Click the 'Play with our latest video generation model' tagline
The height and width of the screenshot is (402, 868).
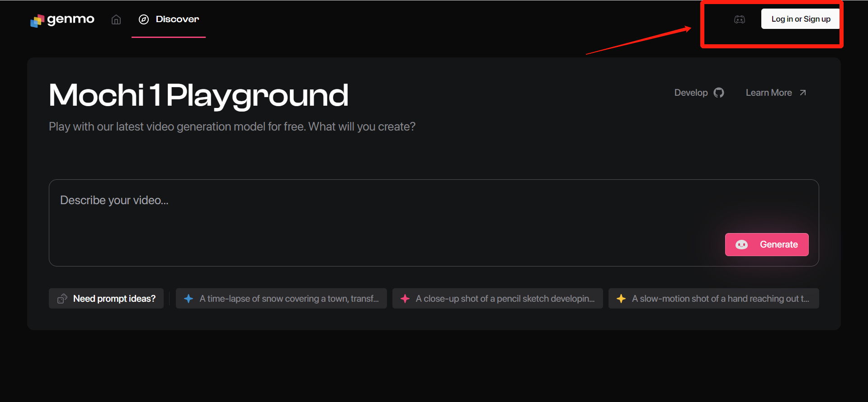click(232, 126)
